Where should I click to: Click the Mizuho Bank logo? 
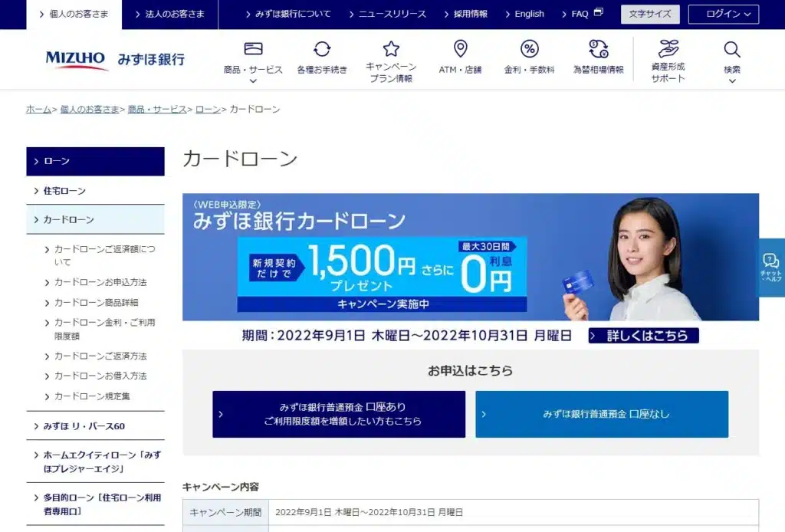pos(115,59)
